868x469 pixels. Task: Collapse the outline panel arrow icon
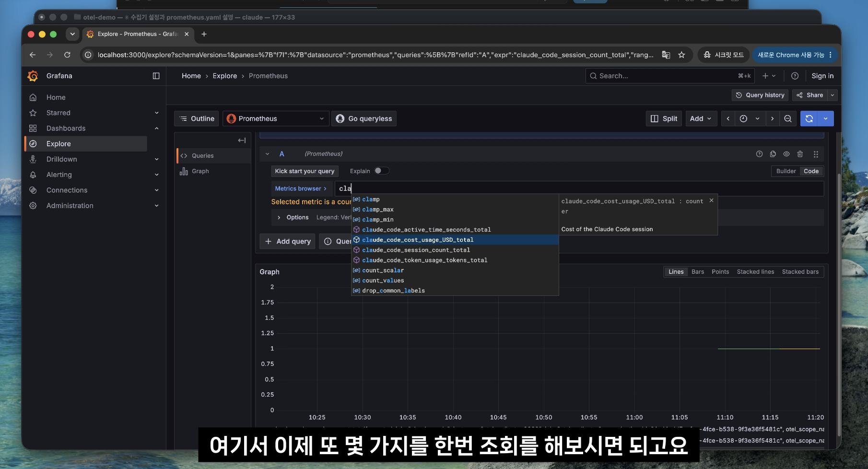[x=242, y=141]
